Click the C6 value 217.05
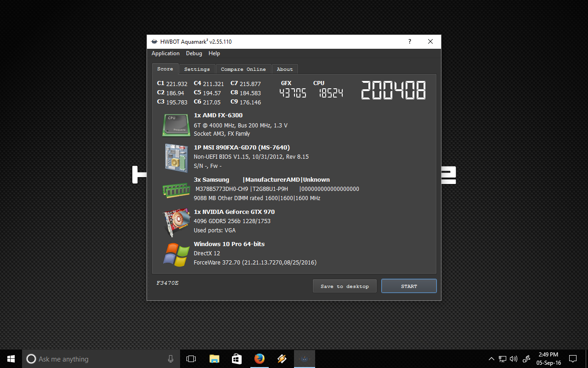 (x=212, y=103)
